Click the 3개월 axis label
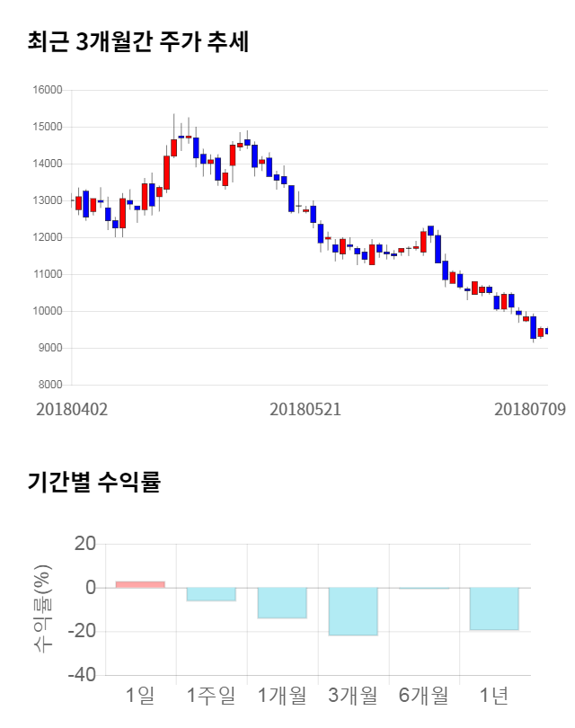This screenshot has height=728, width=575. (x=353, y=696)
